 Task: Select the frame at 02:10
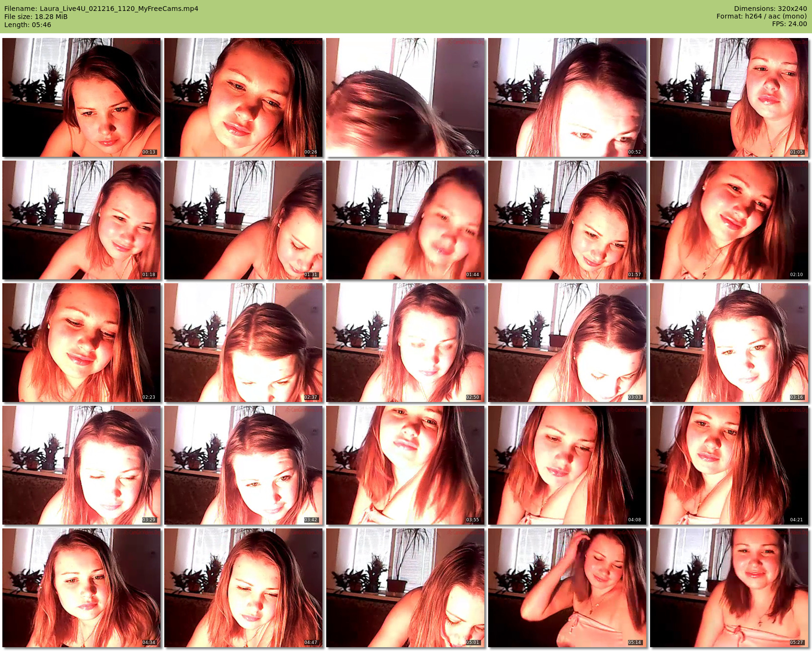[x=729, y=220]
